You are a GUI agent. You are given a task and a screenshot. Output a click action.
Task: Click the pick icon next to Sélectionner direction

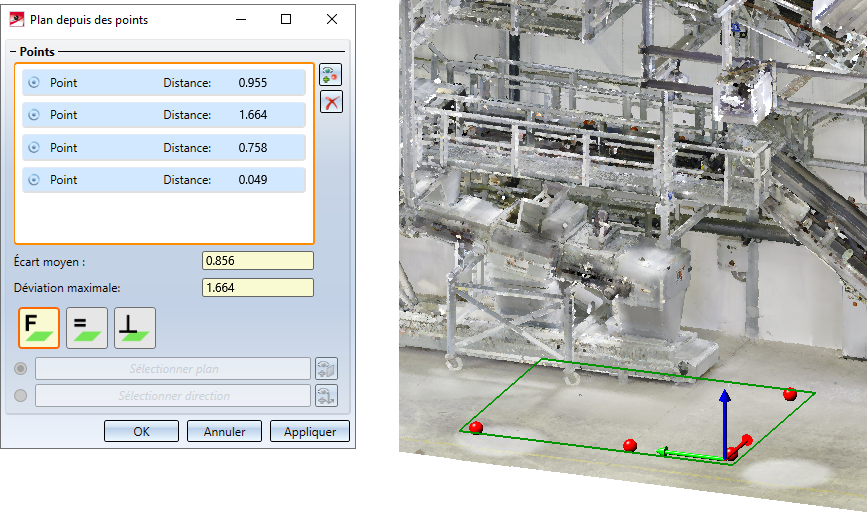click(326, 396)
